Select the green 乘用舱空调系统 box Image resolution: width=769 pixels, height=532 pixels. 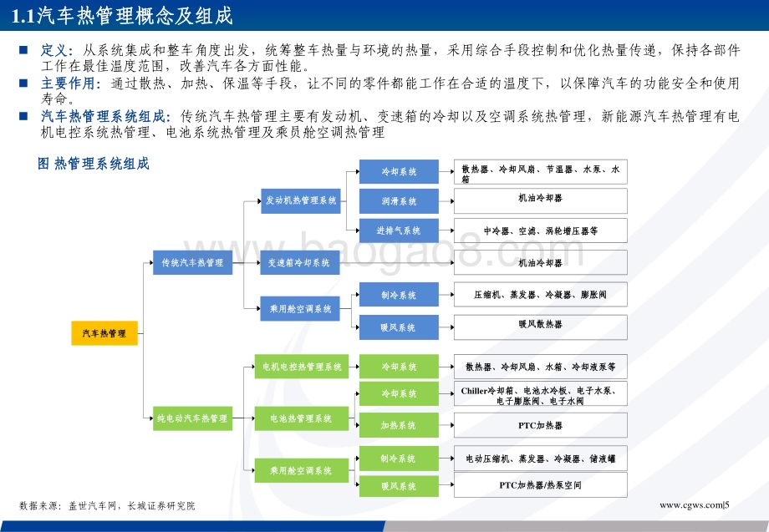point(302,470)
